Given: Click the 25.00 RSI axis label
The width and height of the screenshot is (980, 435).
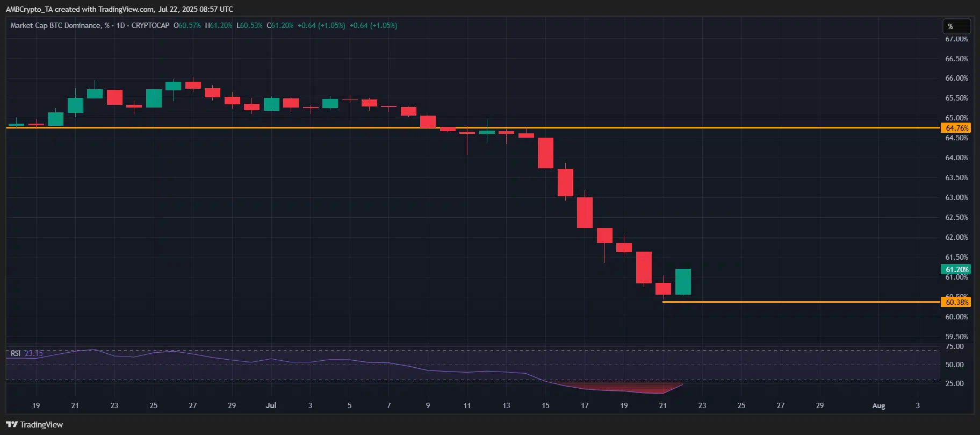Looking at the screenshot, I should tap(955, 383).
